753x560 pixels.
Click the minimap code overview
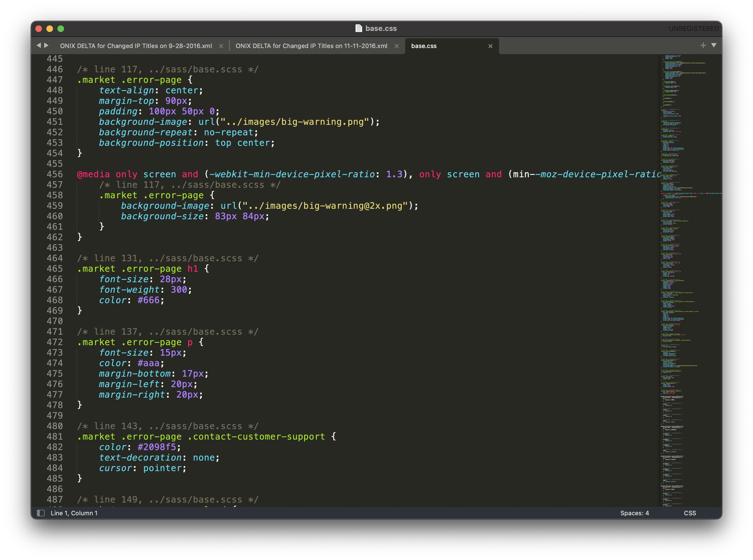coord(678,271)
